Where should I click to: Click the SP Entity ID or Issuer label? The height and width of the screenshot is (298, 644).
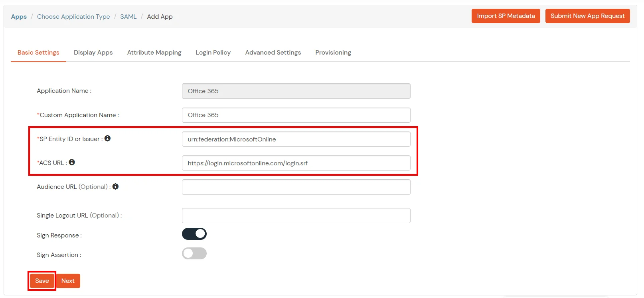[69, 139]
